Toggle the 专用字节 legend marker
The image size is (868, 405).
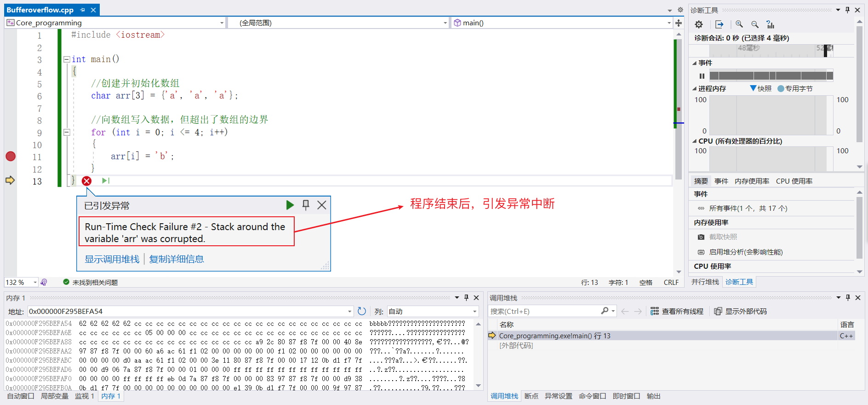[x=781, y=88]
